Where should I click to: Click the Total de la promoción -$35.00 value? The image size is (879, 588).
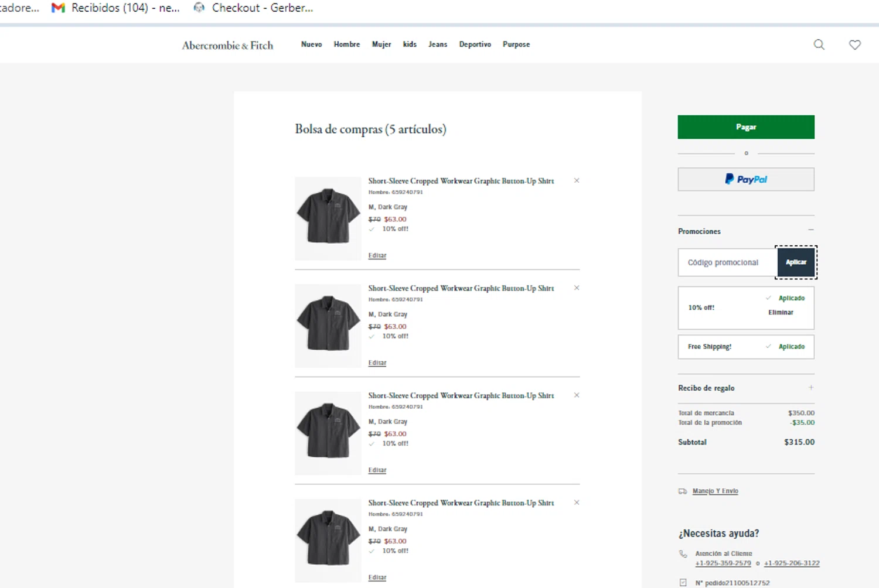coord(802,423)
